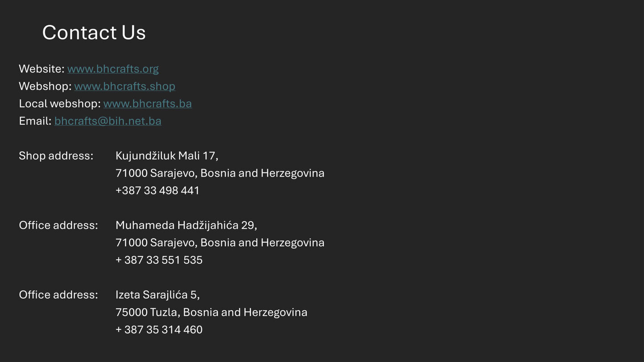Click the Tuzla phone number + 387 35 314 460
Screen dimensions: 644x362
tap(159, 330)
